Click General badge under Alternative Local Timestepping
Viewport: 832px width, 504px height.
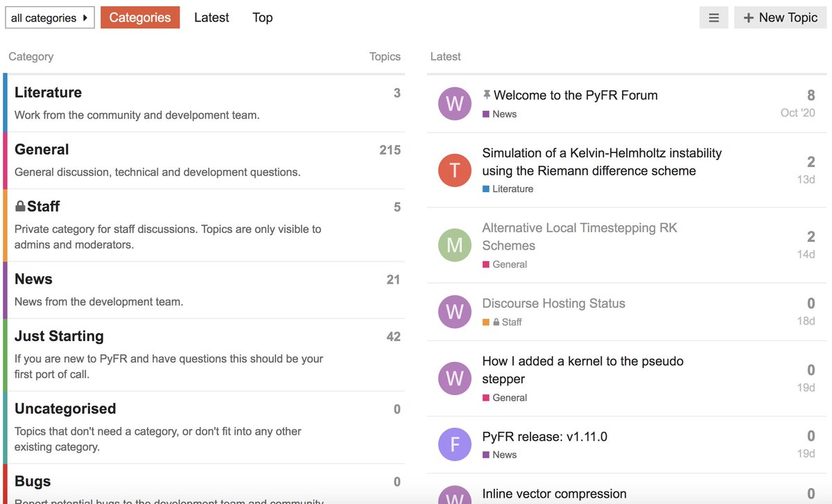point(505,264)
